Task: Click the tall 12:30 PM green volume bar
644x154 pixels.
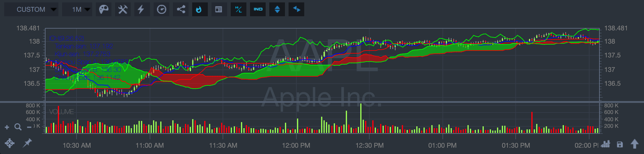Action: click(361, 118)
